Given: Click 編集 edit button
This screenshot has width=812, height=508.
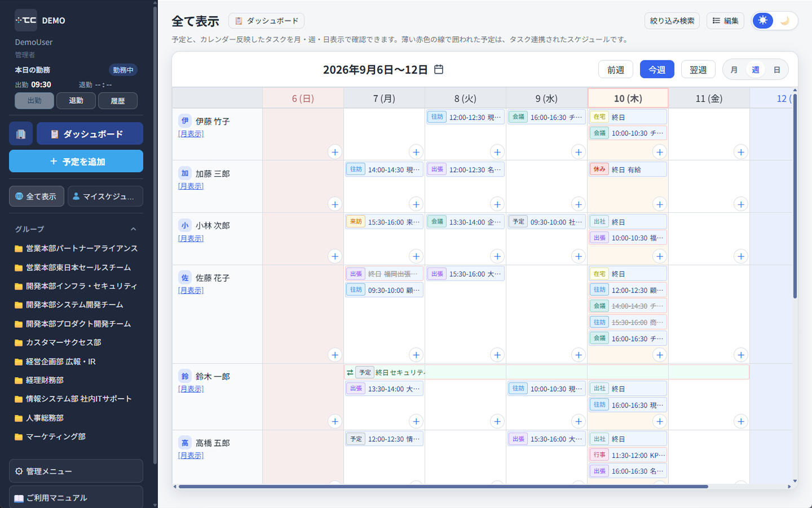Looking at the screenshot, I should click(x=726, y=21).
